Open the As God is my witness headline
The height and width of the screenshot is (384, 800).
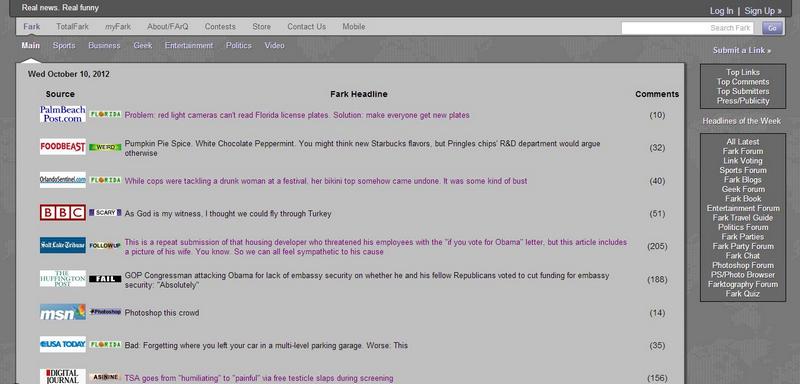(x=228, y=214)
